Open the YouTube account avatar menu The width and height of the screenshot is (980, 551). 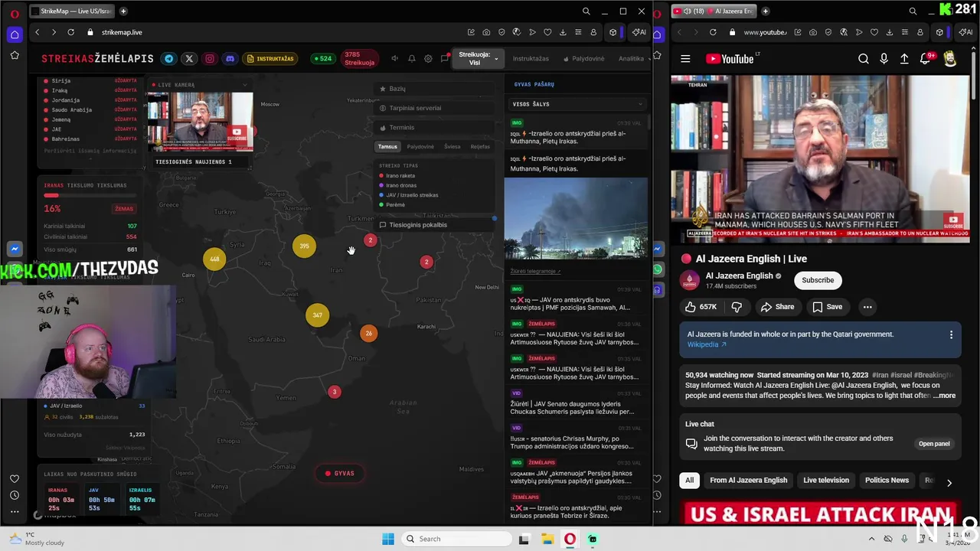(x=950, y=59)
